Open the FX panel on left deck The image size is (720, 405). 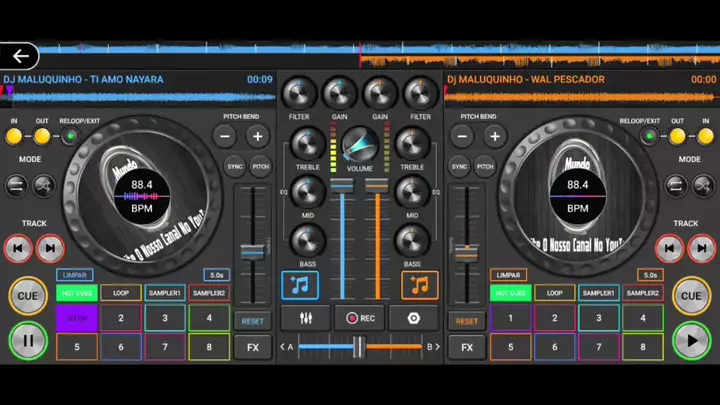pos(252,347)
